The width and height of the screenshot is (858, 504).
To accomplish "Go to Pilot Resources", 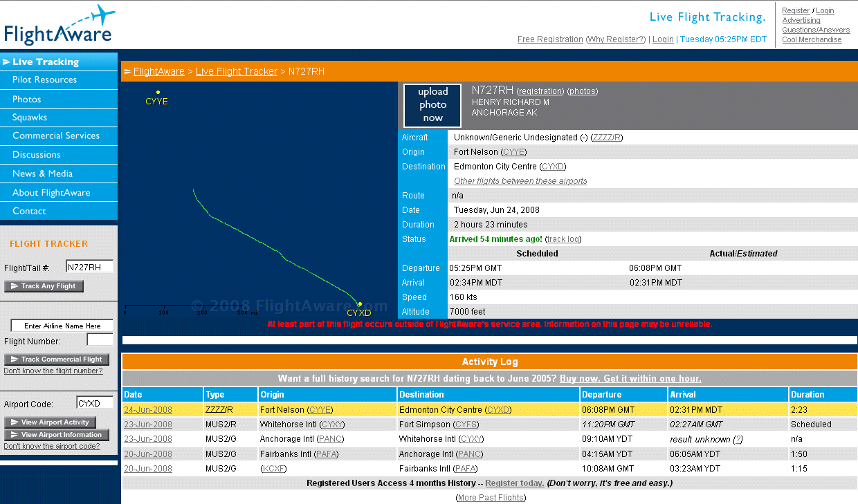I will 59,80.
